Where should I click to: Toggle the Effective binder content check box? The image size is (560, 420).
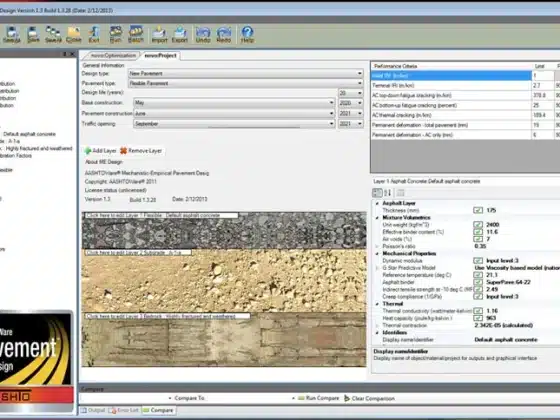[478, 232]
